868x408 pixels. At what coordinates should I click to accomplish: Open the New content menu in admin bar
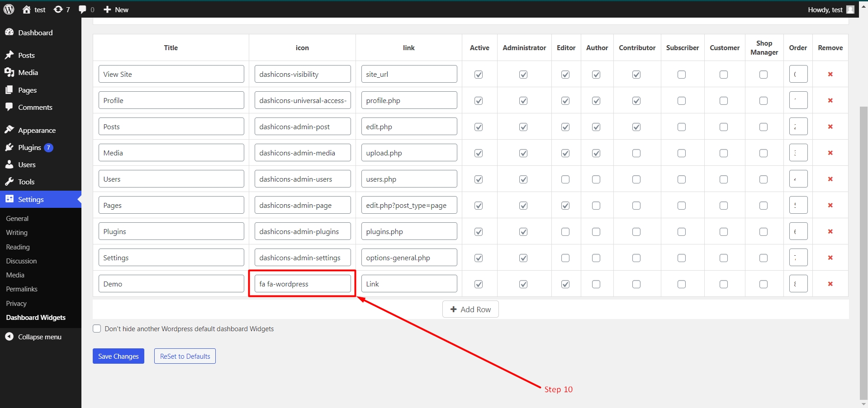(x=116, y=9)
